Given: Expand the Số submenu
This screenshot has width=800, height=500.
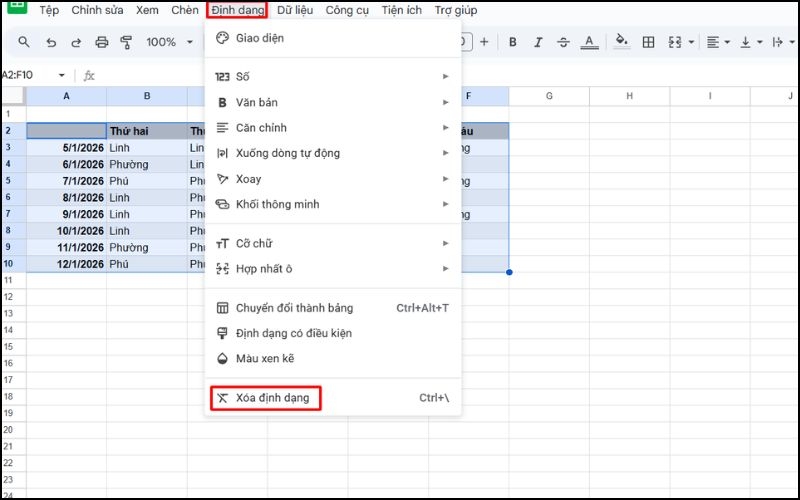Looking at the screenshot, I should pos(333,77).
